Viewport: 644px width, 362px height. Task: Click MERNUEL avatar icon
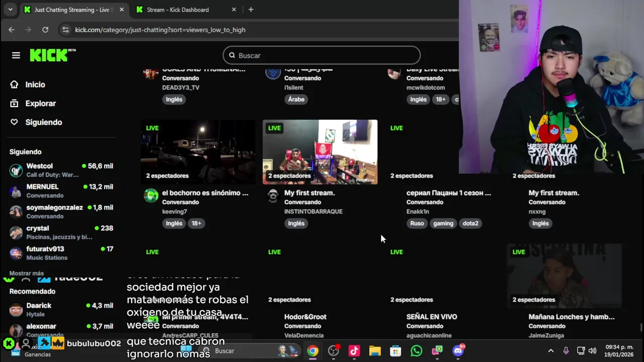click(16, 191)
